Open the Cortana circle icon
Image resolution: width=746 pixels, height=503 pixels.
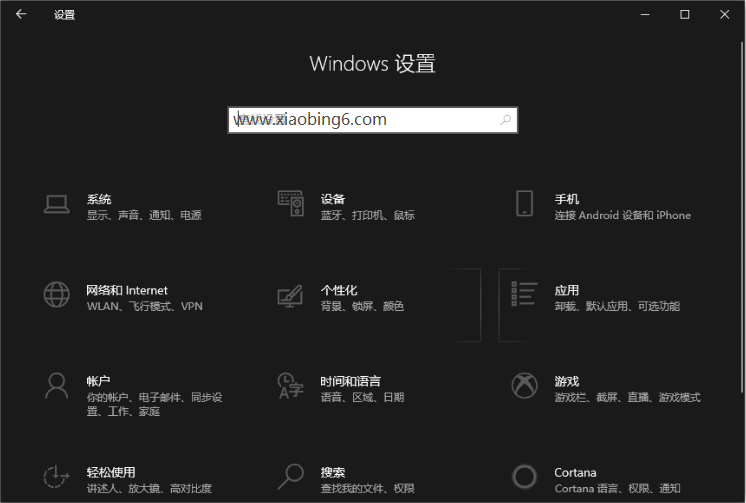(524, 476)
